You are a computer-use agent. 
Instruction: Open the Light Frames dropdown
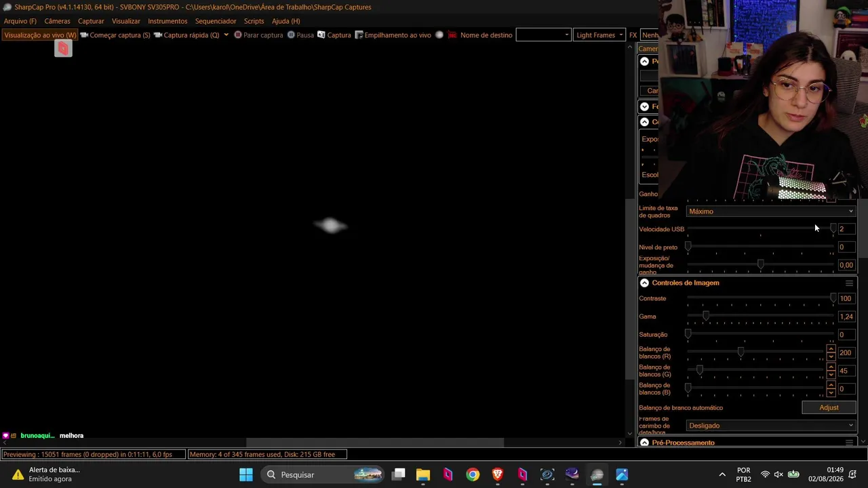click(x=599, y=35)
